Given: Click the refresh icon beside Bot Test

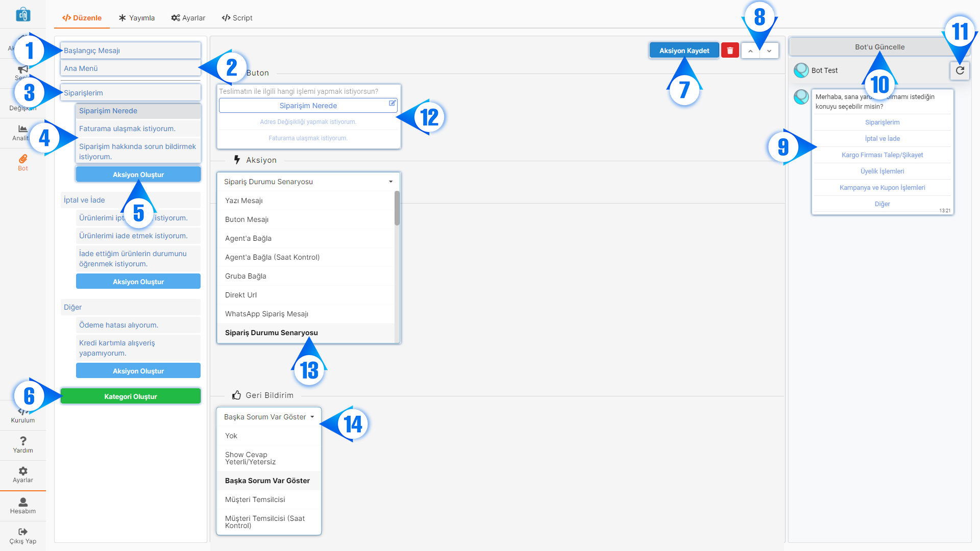Looking at the screenshot, I should (x=960, y=70).
